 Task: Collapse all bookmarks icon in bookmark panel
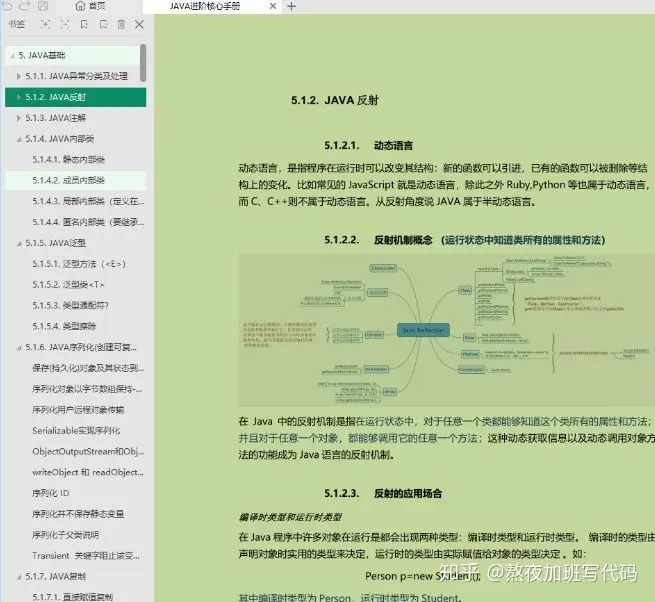click(65, 25)
